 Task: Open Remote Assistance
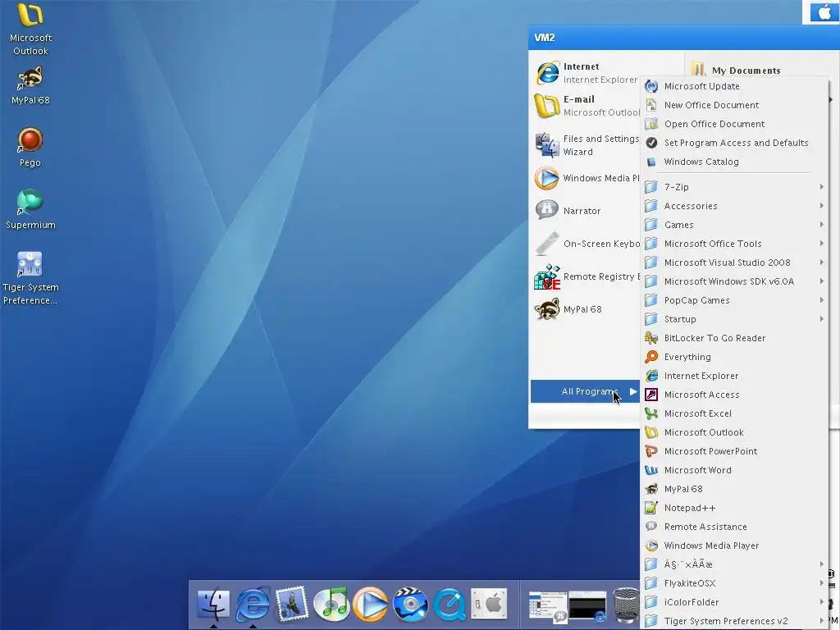[734, 527]
